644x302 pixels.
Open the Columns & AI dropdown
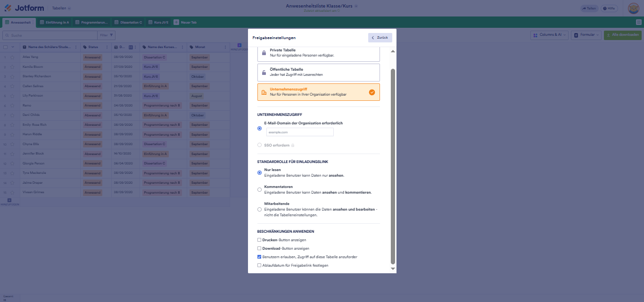pos(549,35)
